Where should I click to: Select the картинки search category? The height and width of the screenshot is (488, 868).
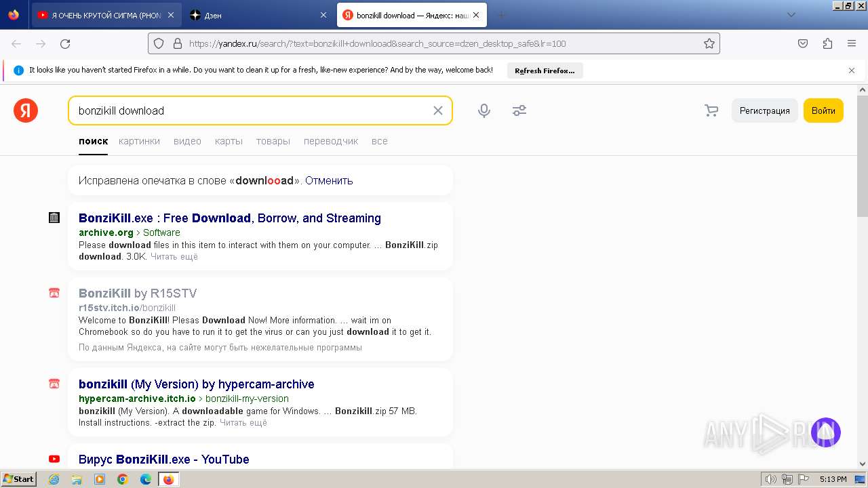click(x=139, y=141)
